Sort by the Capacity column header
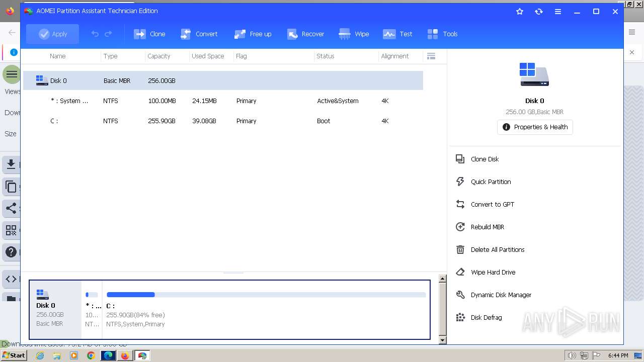Screen dimensions: 644x362 coord(159,56)
